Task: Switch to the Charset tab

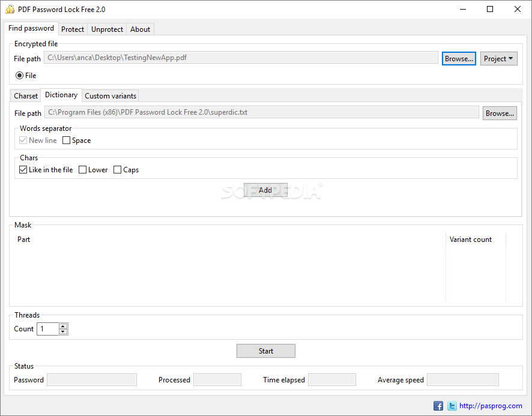Action: (26, 96)
